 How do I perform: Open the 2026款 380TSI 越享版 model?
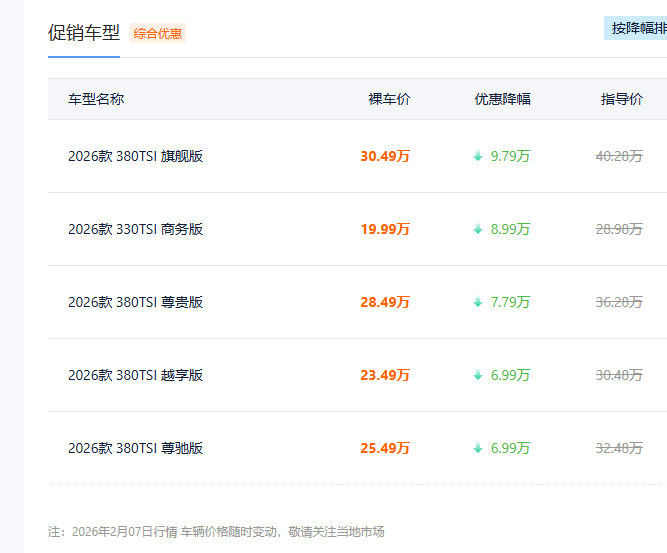135,375
